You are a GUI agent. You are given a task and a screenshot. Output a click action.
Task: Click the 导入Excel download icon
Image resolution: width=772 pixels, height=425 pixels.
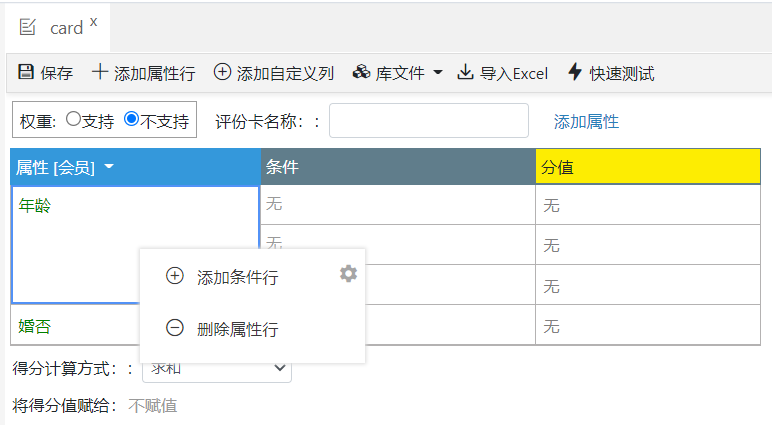[x=465, y=72]
